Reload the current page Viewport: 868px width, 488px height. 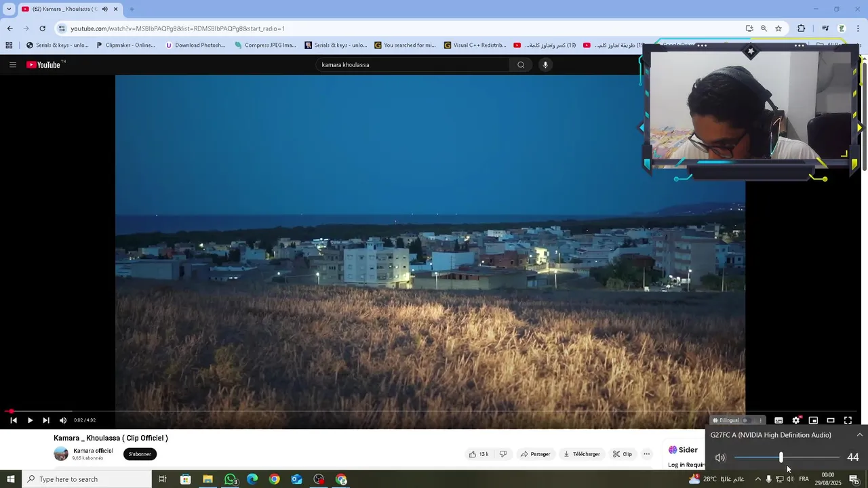point(42,28)
